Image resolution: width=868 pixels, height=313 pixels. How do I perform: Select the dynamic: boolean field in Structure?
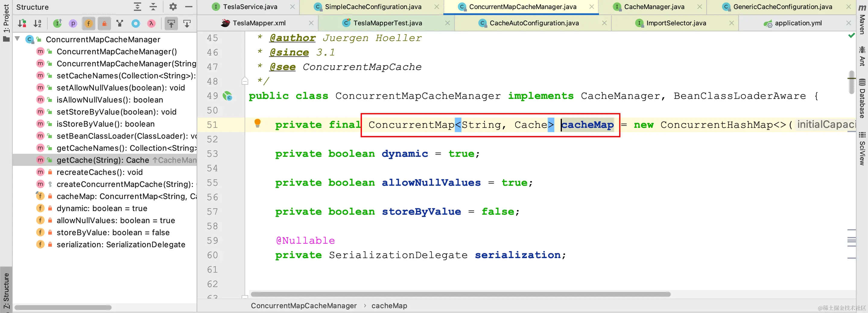tap(102, 208)
